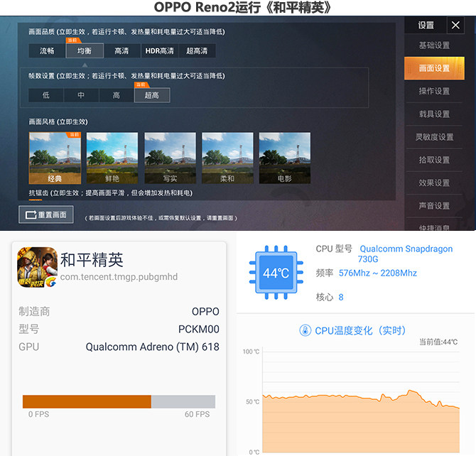The image size is (476, 456).
Task: Set frame rate to 低
Action: coord(46,95)
